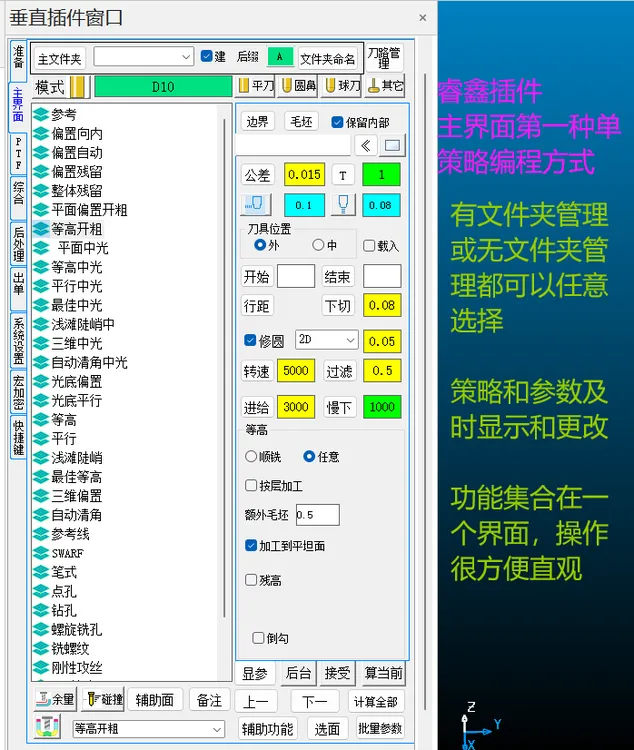Click the 自动清角中光 strategy icon
Image resolution: width=634 pixels, height=750 pixels.
42,363
